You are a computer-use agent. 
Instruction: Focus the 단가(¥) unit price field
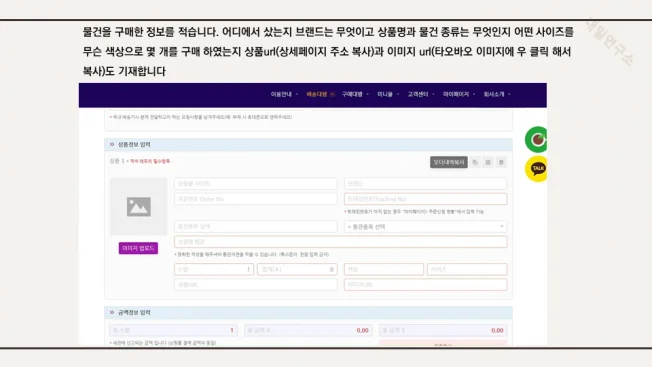coord(297,269)
